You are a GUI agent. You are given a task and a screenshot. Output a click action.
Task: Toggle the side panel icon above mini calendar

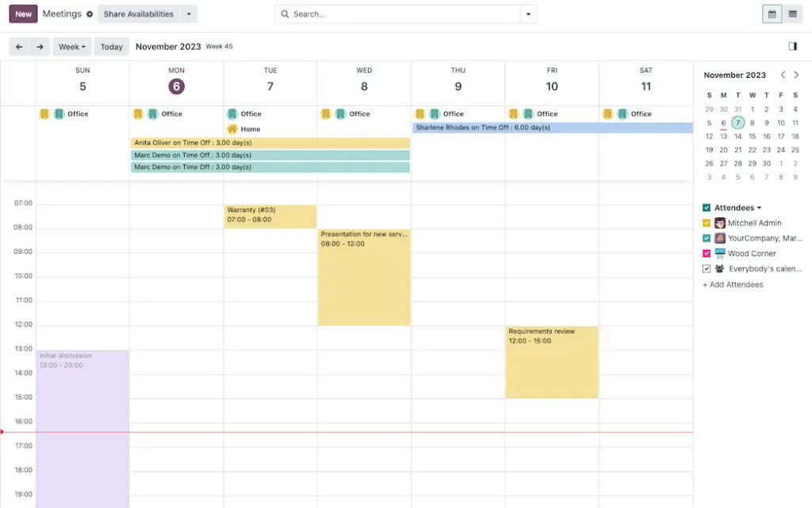pos(792,46)
